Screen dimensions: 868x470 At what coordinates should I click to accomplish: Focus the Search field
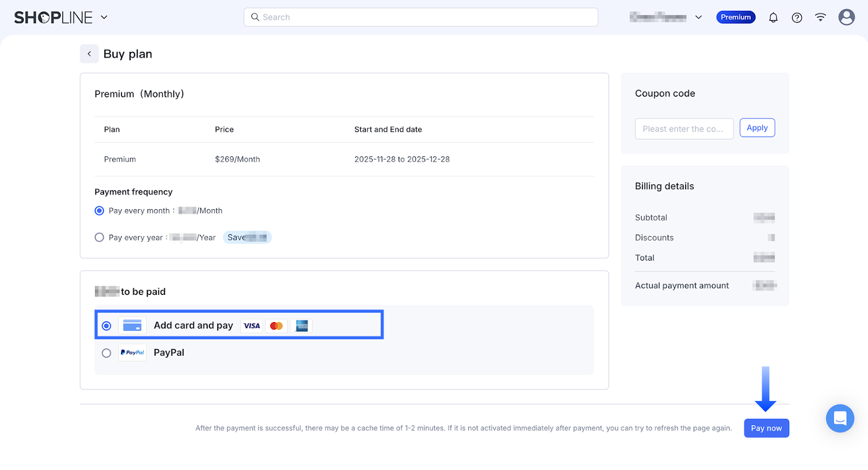(421, 17)
